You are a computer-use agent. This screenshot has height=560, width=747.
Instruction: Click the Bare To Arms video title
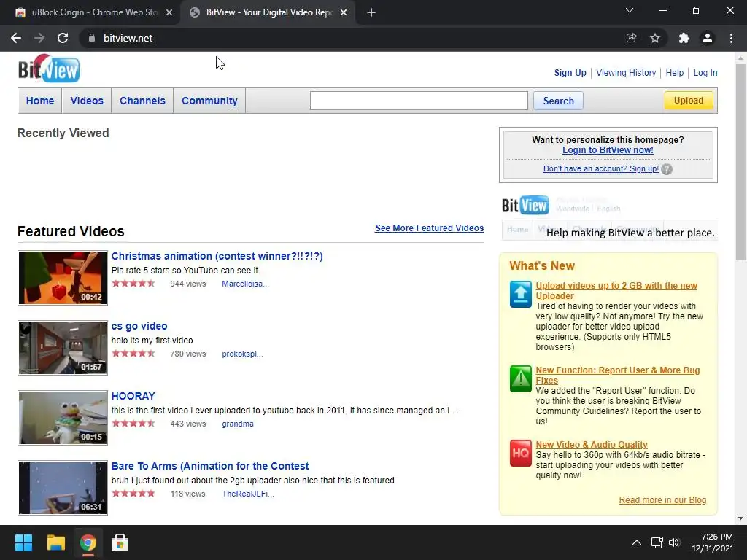(x=209, y=466)
